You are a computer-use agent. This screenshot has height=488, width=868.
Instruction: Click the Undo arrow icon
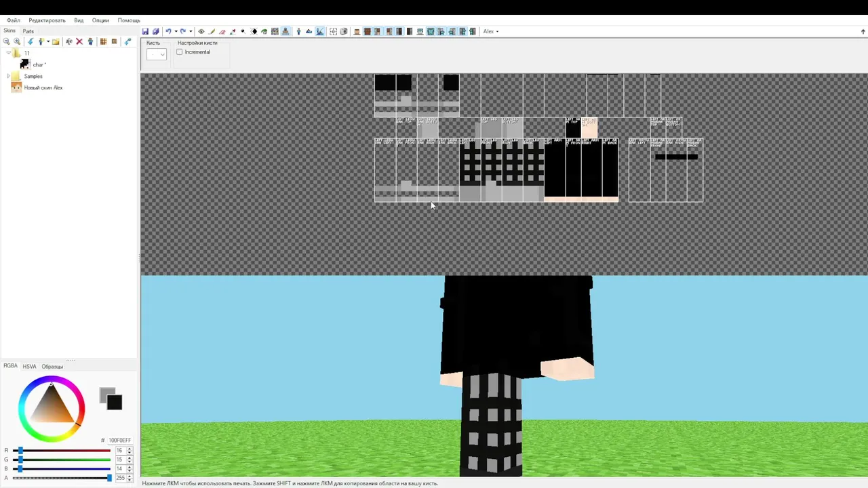(168, 31)
